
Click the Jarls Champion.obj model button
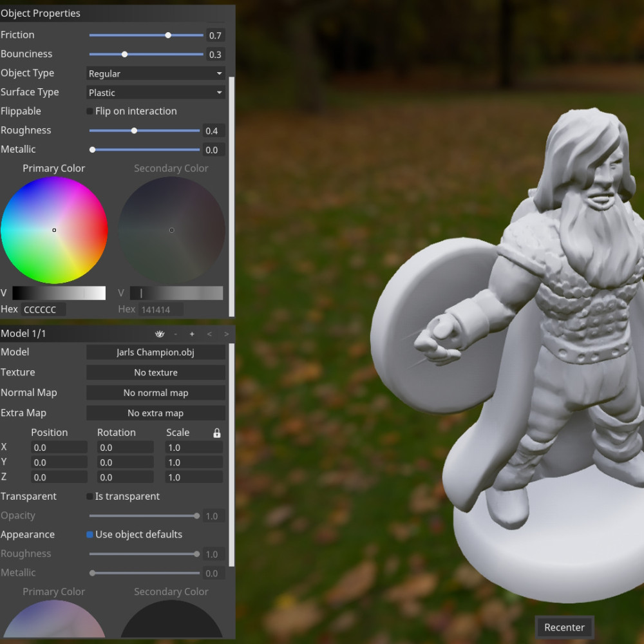(156, 352)
